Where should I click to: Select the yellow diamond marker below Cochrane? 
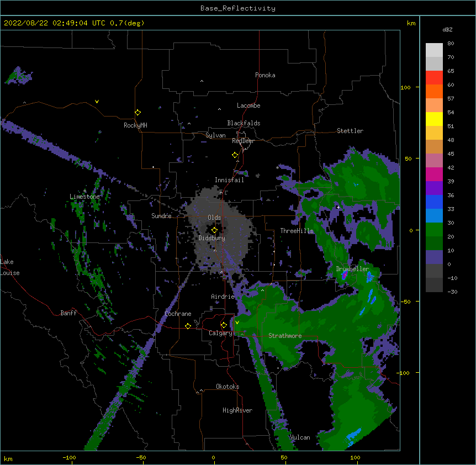click(x=188, y=326)
